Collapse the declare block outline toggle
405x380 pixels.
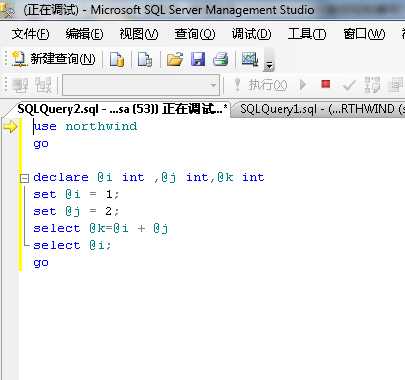[24, 178]
